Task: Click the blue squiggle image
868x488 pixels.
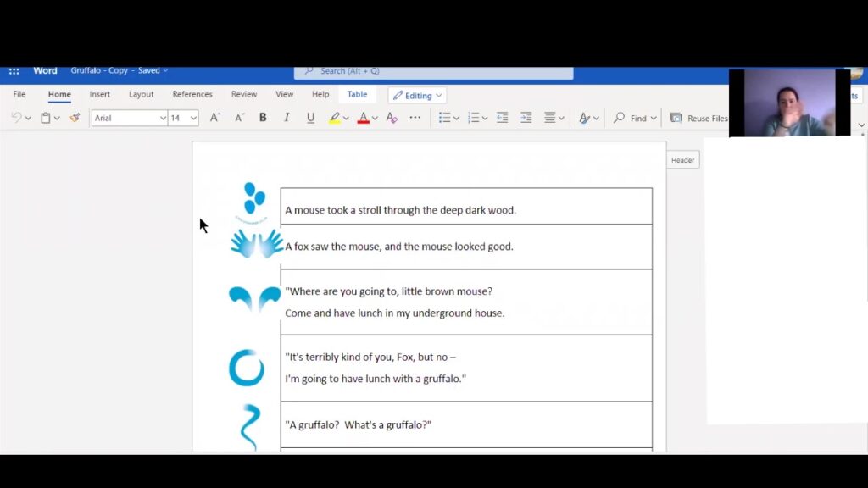Action: pyautogui.click(x=250, y=427)
